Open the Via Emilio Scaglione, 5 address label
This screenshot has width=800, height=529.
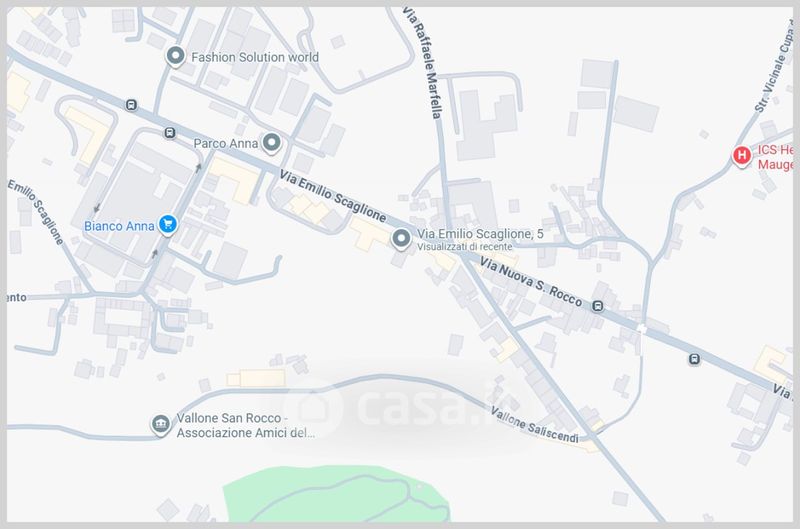(480, 234)
